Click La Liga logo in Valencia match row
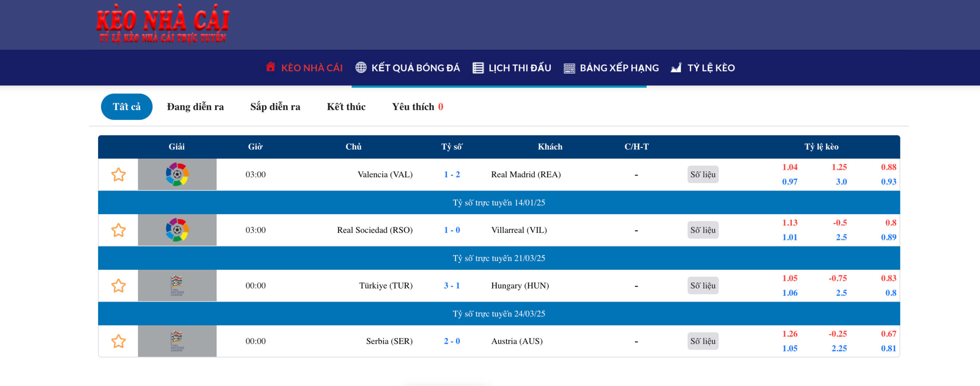980x386 pixels. tap(177, 174)
